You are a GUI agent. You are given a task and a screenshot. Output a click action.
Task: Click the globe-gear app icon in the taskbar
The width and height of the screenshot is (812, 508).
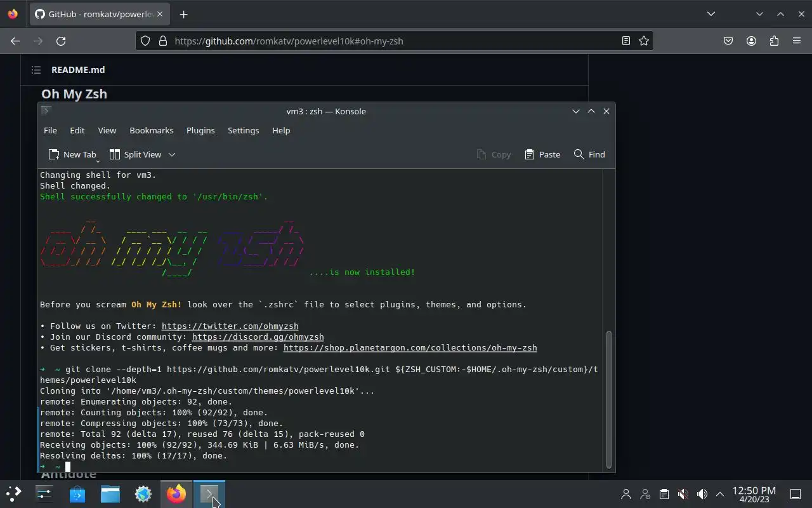pyautogui.click(x=143, y=493)
